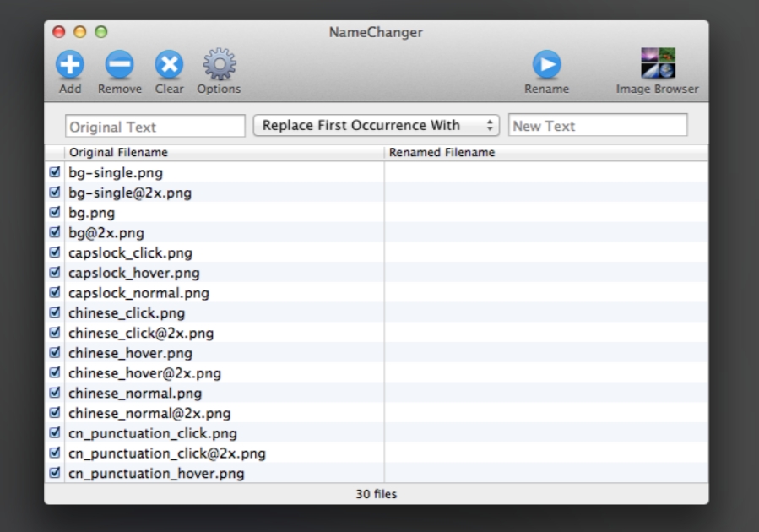Uncheck the cn_punctuation_hover.png checkbox
The width and height of the screenshot is (759, 532).
(x=55, y=472)
